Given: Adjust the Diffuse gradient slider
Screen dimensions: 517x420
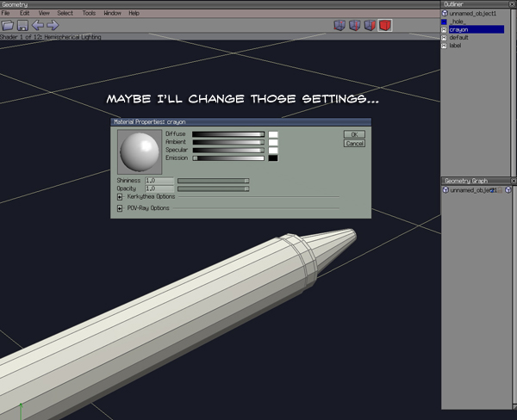Looking at the screenshot, I should (228, 134).
